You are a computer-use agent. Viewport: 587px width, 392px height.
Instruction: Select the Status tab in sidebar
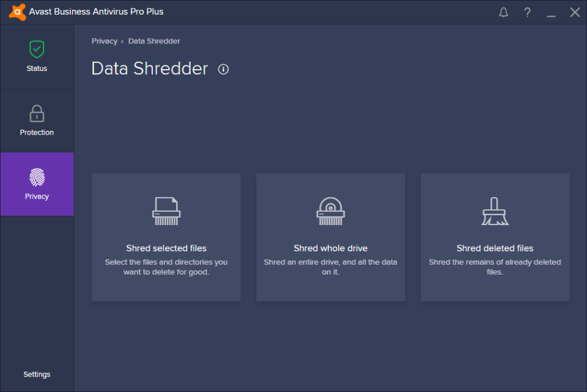pyautogui.click(x=37, y=58)
